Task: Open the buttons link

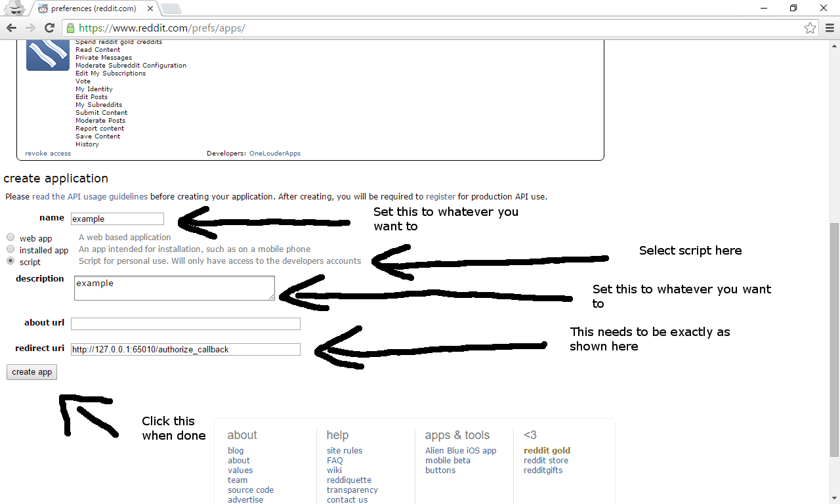Action: (440, 471)
